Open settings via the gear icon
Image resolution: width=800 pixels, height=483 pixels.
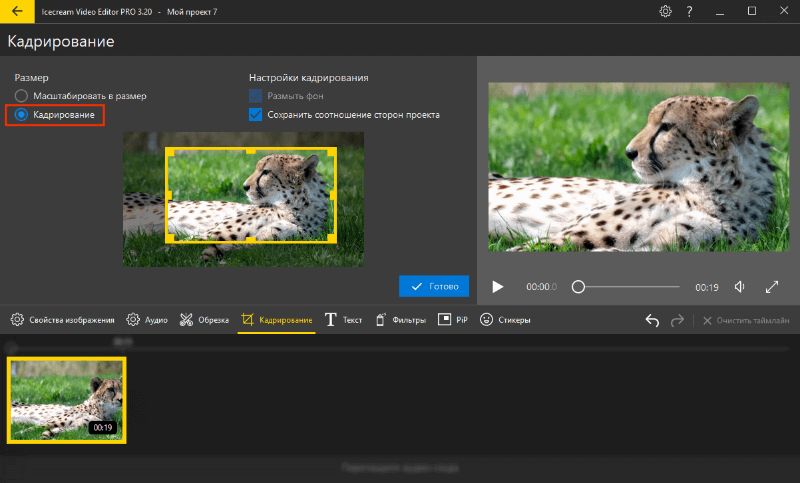click(666, 12)
